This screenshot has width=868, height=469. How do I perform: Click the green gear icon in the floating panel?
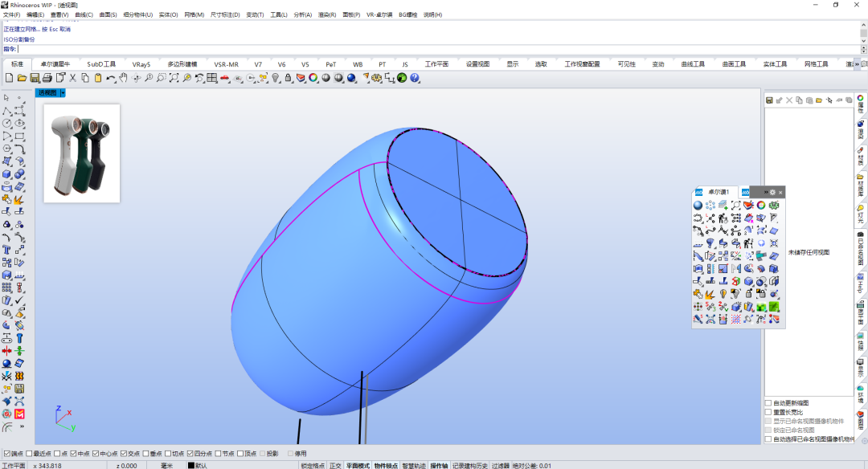click(x=774, y=206)
